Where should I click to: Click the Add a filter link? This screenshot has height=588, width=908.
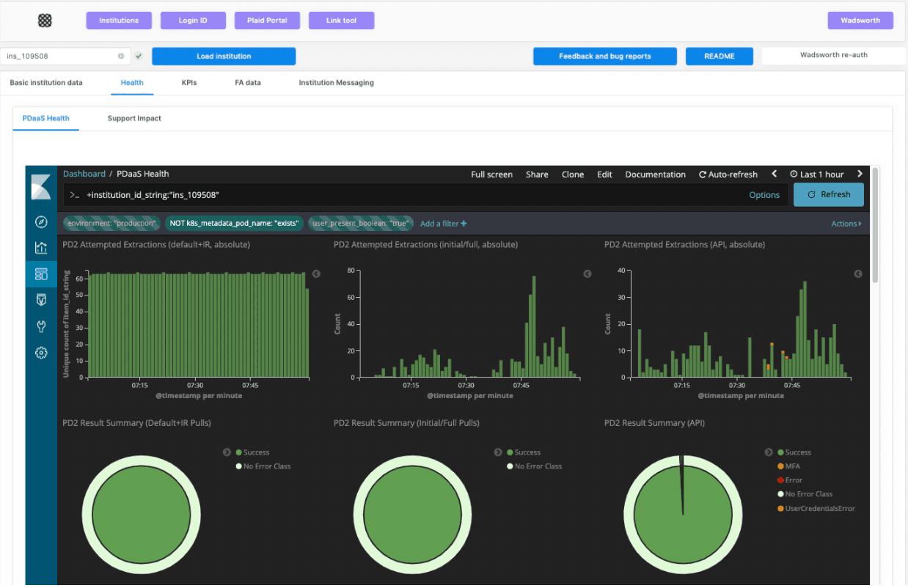point(443,224)
